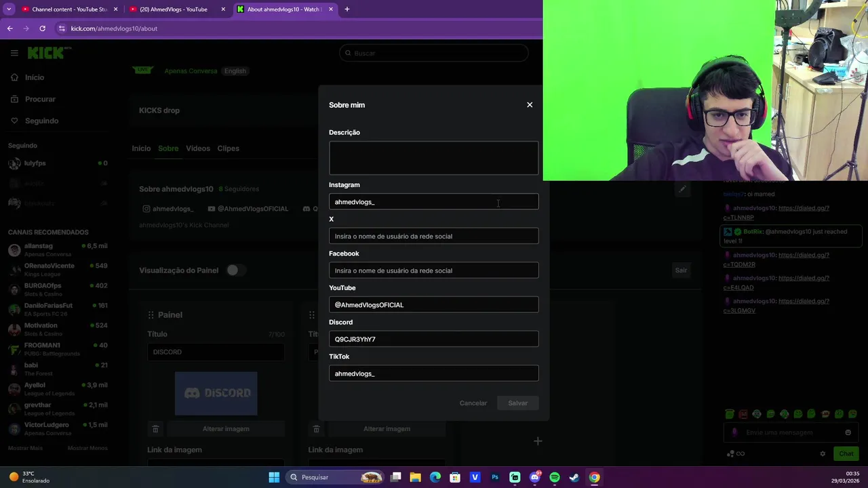
Task: Go back in browser history
Action: 9,28
